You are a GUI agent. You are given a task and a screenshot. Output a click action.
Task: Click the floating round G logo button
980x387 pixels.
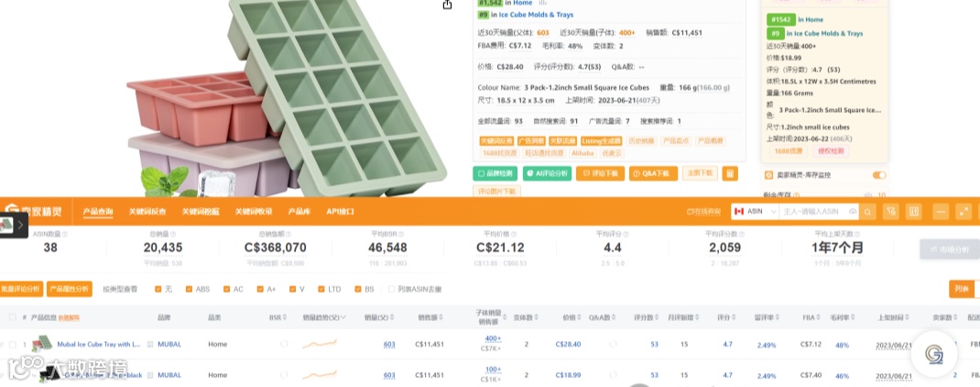click(x=934, y=354)
